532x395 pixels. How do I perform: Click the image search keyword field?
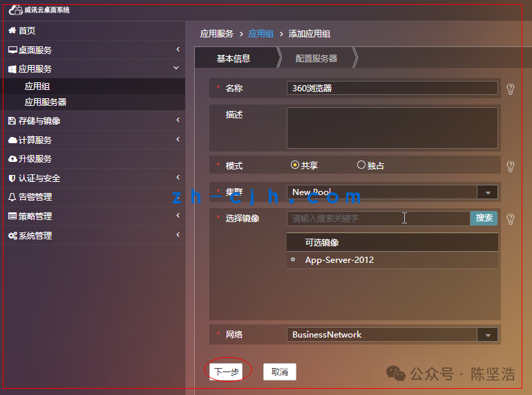379,219
